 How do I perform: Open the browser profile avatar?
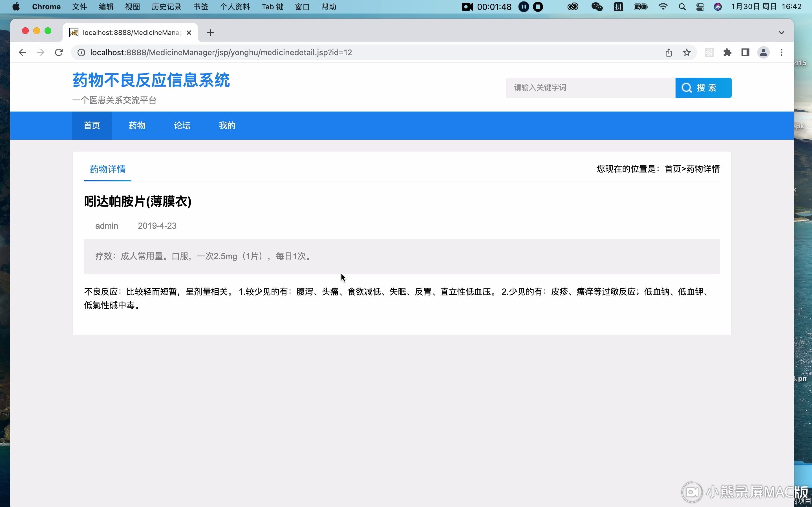[763, 52]
